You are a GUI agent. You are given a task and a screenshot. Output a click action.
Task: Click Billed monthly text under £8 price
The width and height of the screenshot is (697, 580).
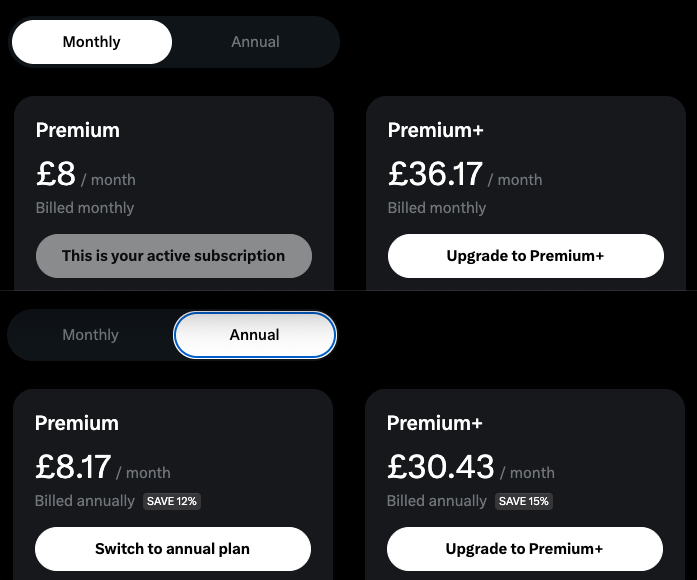click(x=85, y=208)
